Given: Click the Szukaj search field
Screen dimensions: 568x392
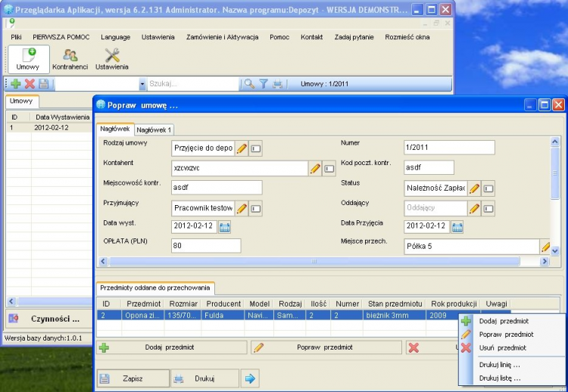Looking at the screenshot, I should pos(193,84).
